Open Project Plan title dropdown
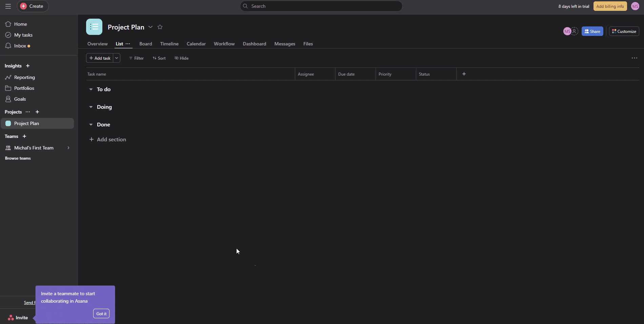 click(150, 27)
